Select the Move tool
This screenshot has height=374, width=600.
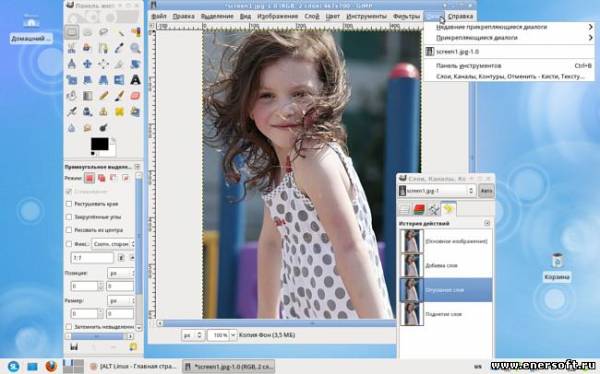pos(88,64)
